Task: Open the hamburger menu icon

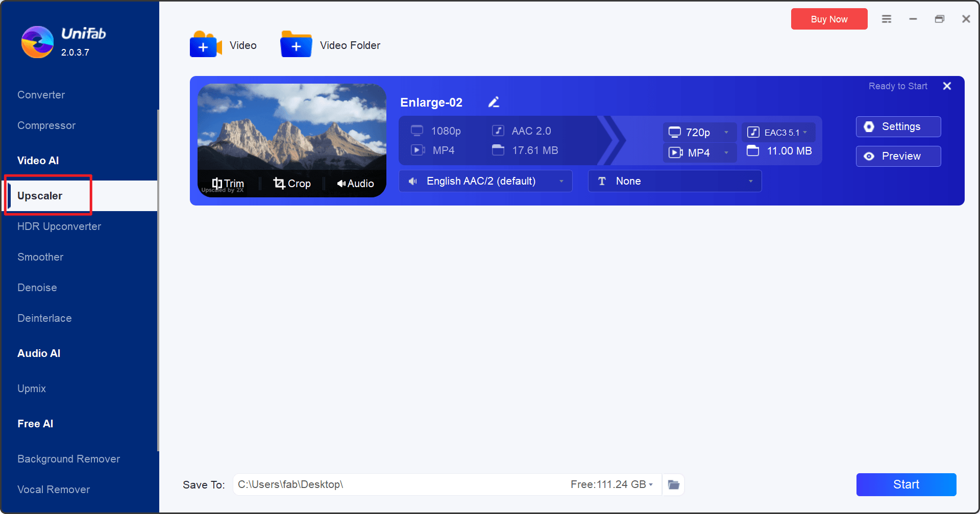Action: [x=887, y=19]
